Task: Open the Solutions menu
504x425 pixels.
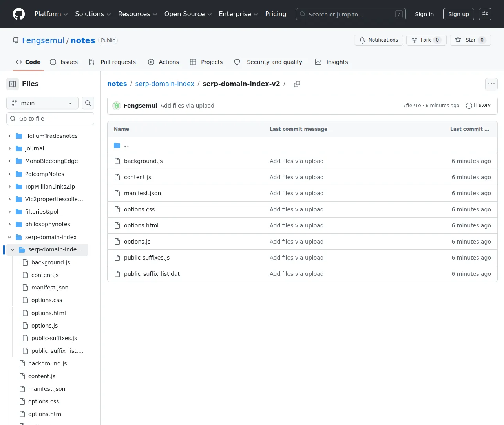Action: click(93, 14)
